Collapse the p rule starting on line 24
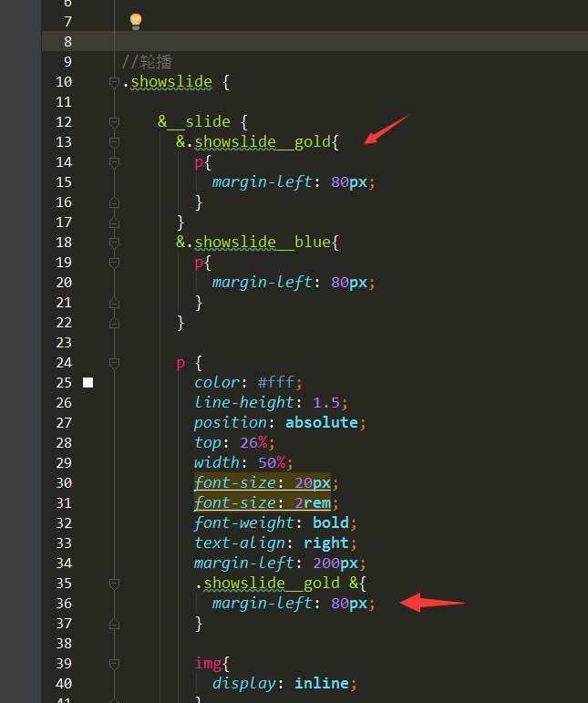The image size is (588, 703). click(114, 363)
